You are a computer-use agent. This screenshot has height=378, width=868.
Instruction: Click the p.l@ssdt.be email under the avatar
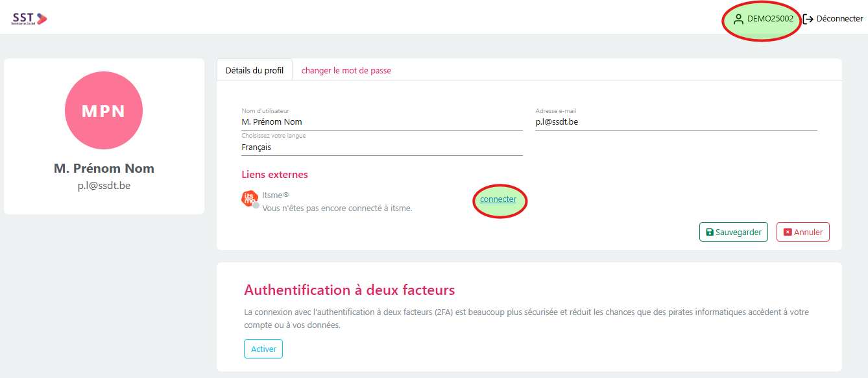click(104, 186)
